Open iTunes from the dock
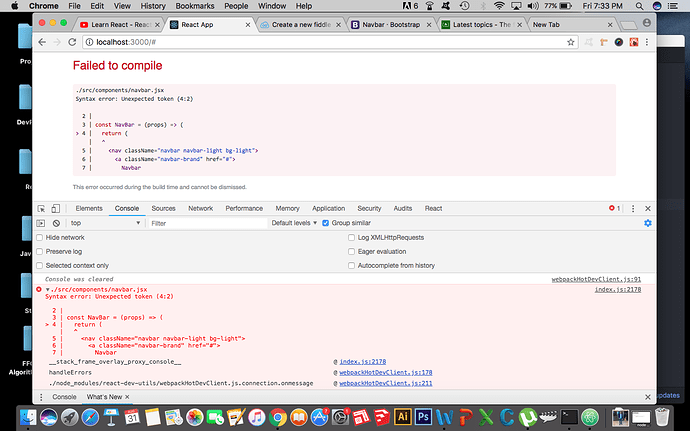The image size is (690, 431). 257,417
